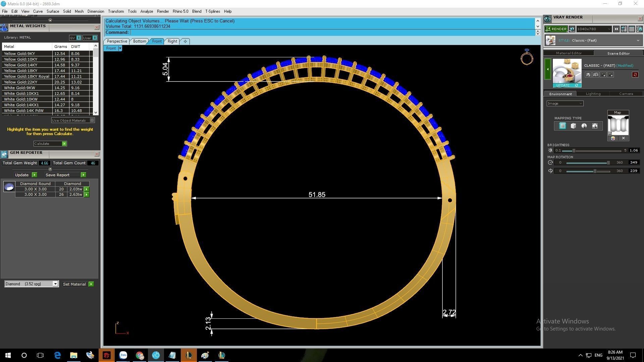Switch to the Material Editor tab
Screen dimensions: 644x362
pos(569,53)
